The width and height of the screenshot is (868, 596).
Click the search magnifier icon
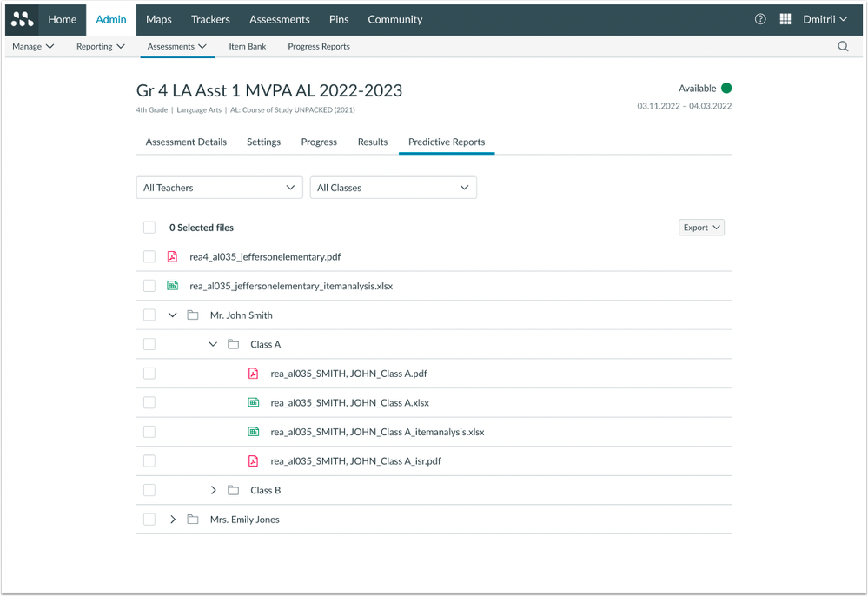pyautogui.click(x=843, y=47)
